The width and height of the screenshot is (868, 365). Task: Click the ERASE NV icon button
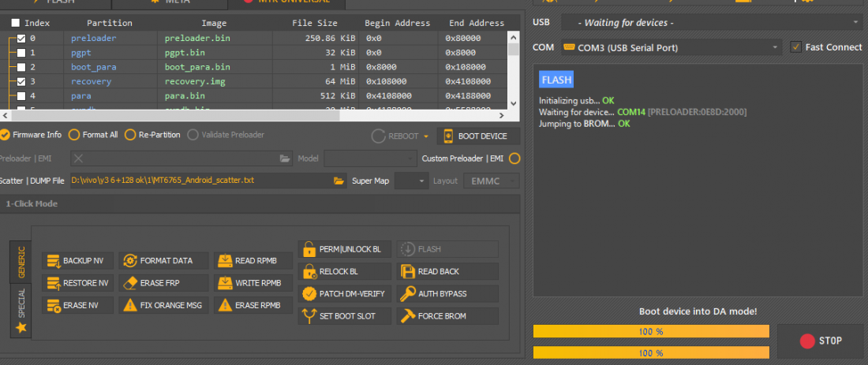pyautogui.click(x=77, y=305)
